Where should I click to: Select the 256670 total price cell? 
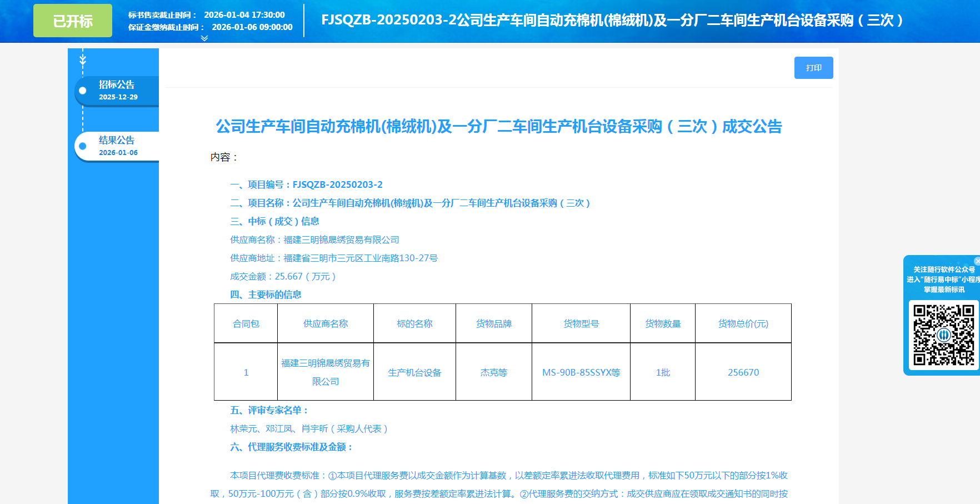(743, 372)
